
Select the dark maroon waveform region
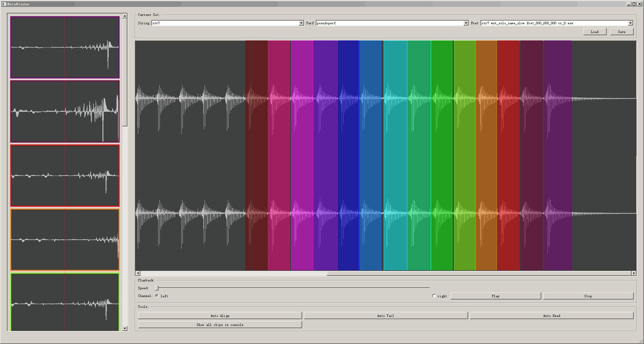click(x=532, y=155)
